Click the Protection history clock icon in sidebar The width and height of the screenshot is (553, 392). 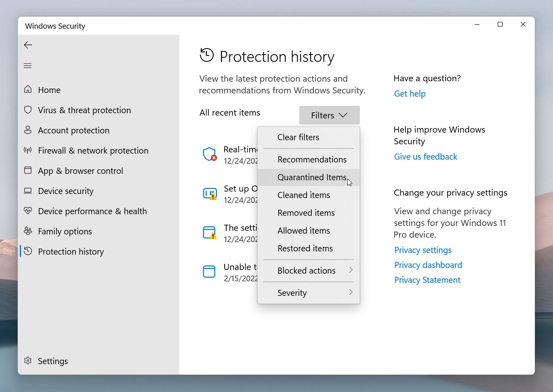click(28, 251)
